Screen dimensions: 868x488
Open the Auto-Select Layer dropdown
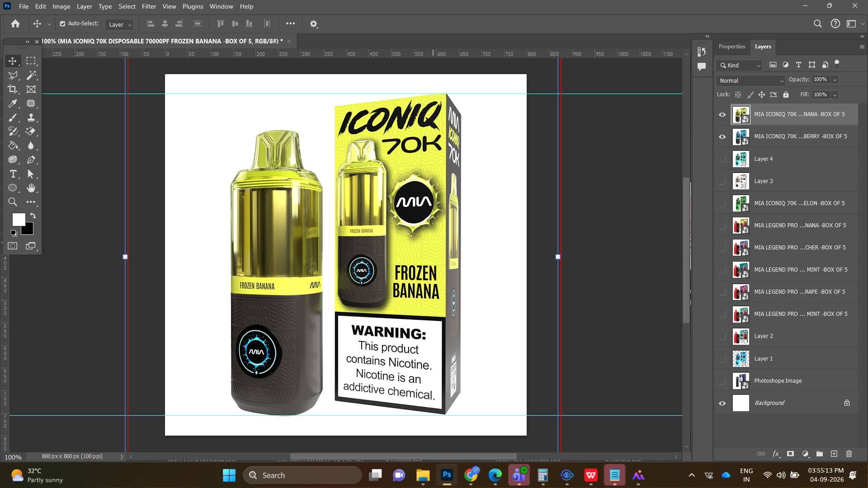[119, 24]
